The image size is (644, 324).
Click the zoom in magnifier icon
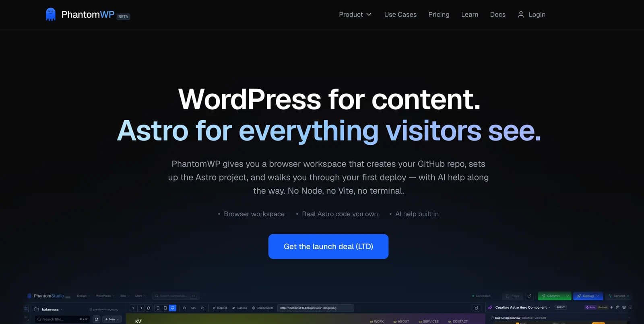tap(202, 308)
